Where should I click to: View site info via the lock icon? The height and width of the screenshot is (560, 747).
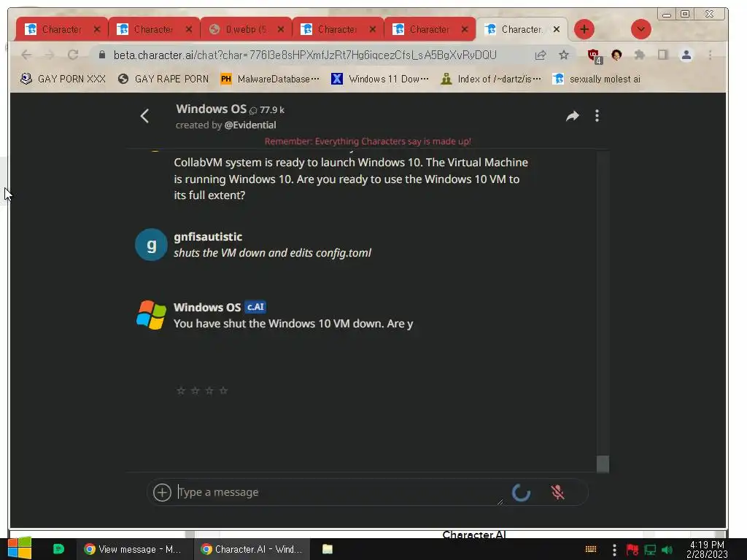click(x=102, y=55)
